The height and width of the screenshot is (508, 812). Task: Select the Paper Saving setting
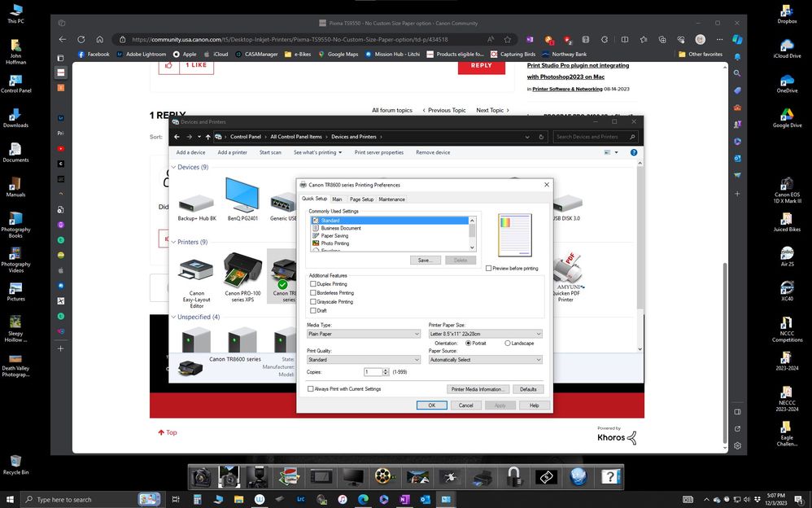tap(336, 235)
